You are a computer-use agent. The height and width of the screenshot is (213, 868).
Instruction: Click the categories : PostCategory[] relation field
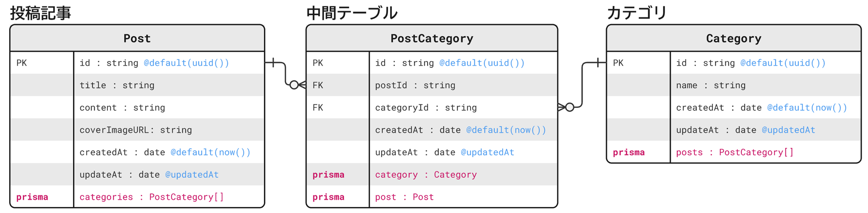point(152,197)
